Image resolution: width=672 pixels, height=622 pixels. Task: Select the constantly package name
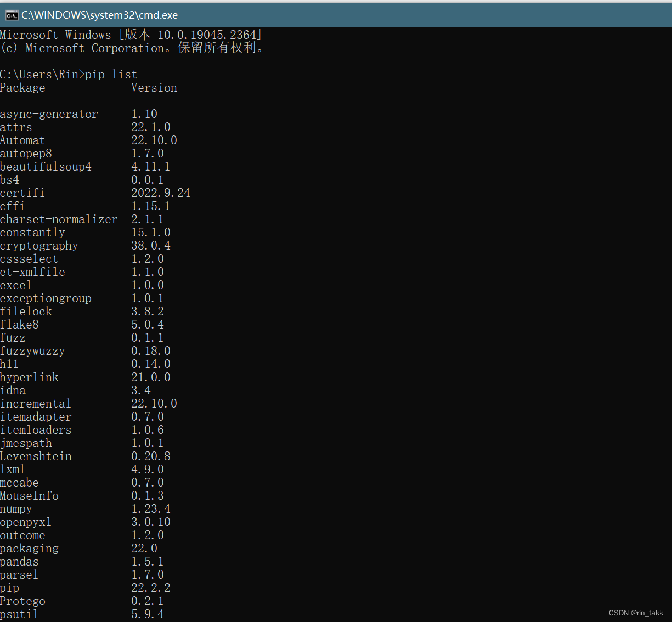coord(32,233)
